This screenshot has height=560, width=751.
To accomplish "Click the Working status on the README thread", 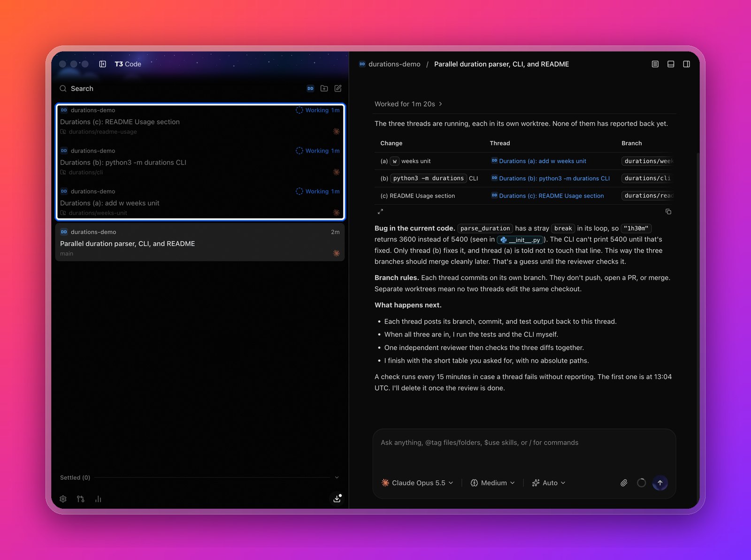I will (318, 110).
